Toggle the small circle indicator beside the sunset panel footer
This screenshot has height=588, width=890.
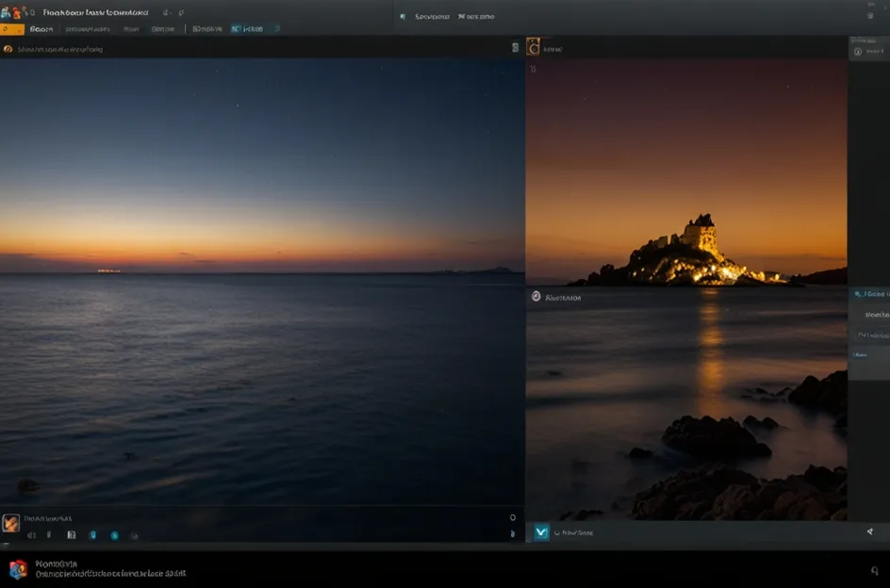tap(513, 517)
